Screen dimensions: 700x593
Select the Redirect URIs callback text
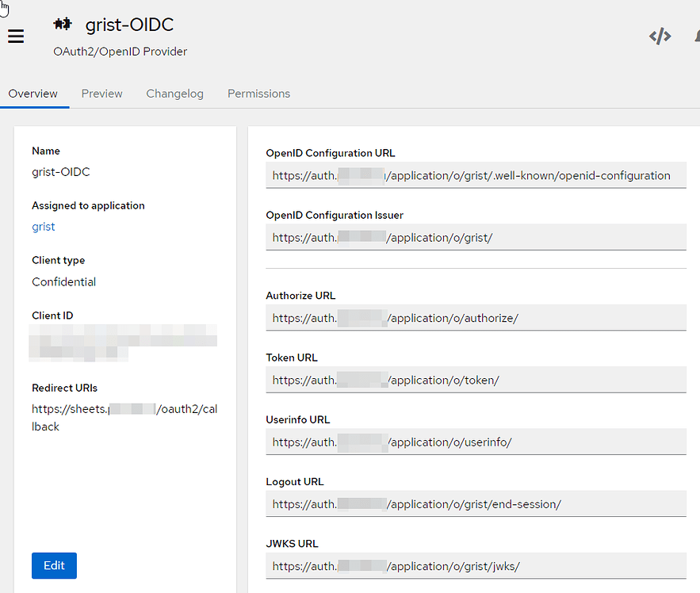124,417
